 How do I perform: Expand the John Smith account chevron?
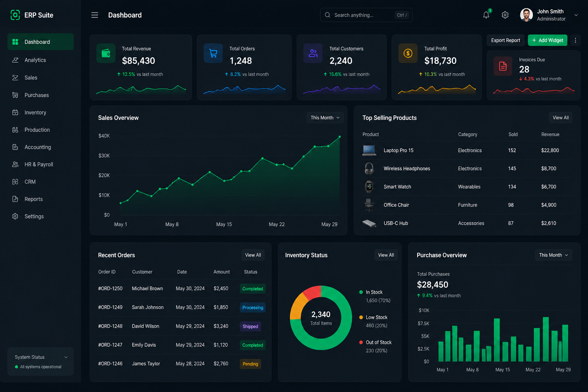pos(576,15)
